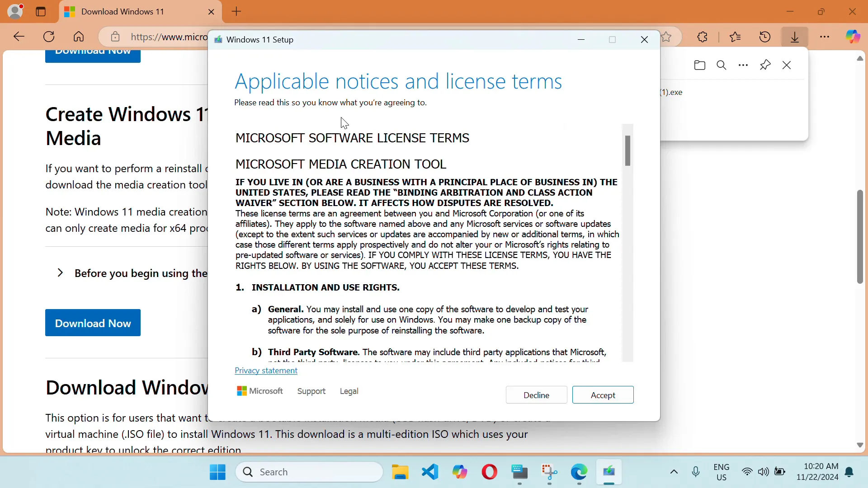Click the Download Now button on page
Image resolution: width=868 pixels, height=488 pixels.
click(94, 324)
